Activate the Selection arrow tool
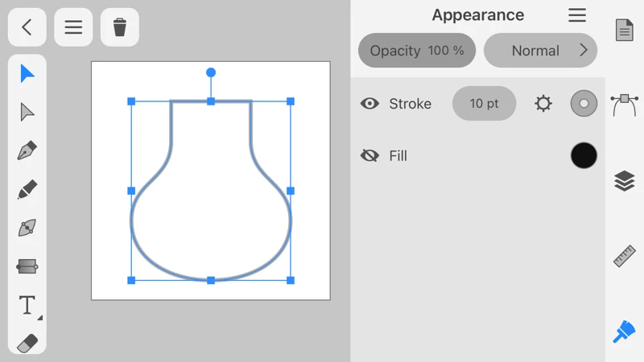This screenshot has height=362, width=644. 27,74
